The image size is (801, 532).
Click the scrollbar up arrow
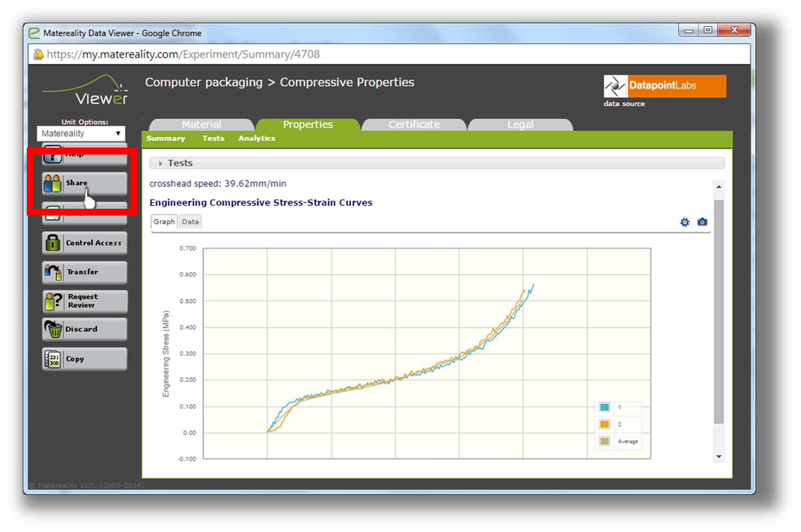(x=719, y=187)
